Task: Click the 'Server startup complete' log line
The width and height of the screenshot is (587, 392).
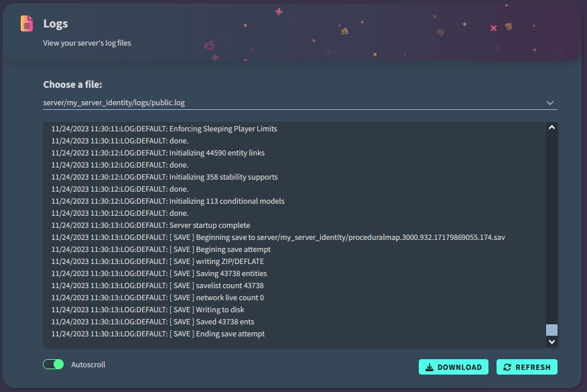Action: pos(151,225)
